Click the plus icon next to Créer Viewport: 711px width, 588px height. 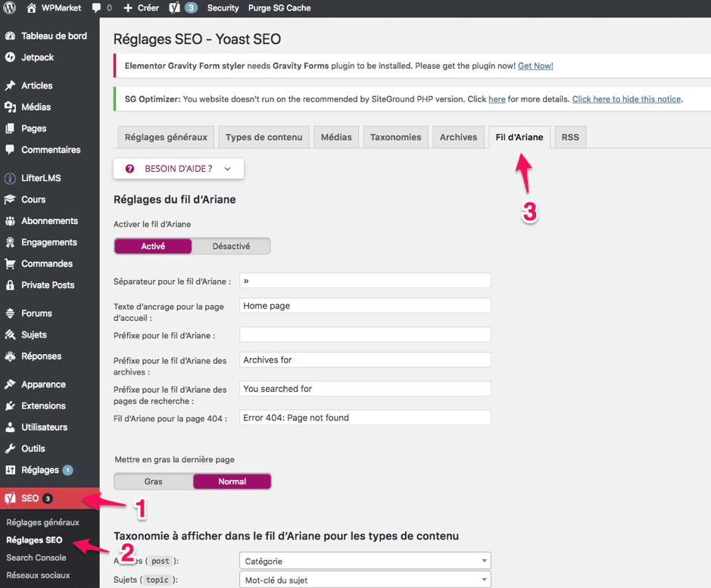[128, 8]
